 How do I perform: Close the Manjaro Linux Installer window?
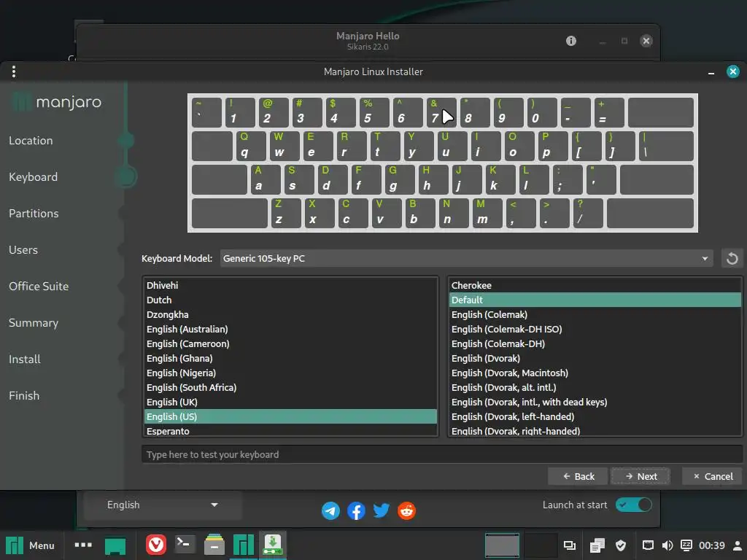pos(732,71)
